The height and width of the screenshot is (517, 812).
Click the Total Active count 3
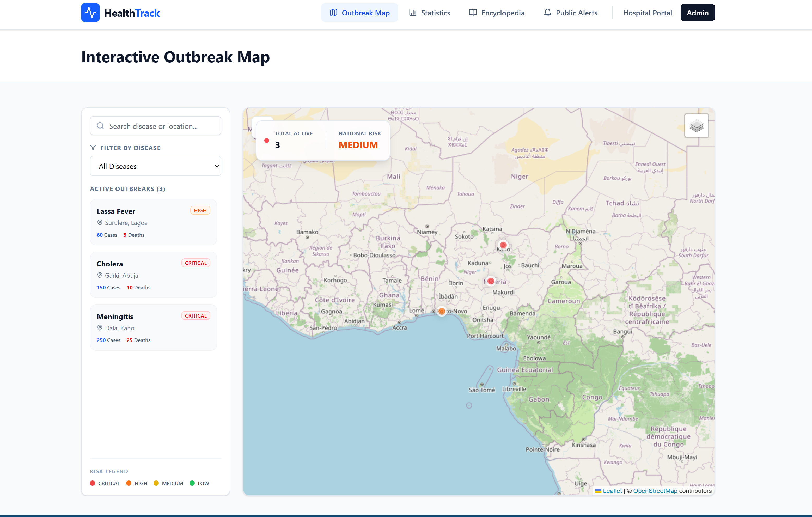[x=278, y=145]
